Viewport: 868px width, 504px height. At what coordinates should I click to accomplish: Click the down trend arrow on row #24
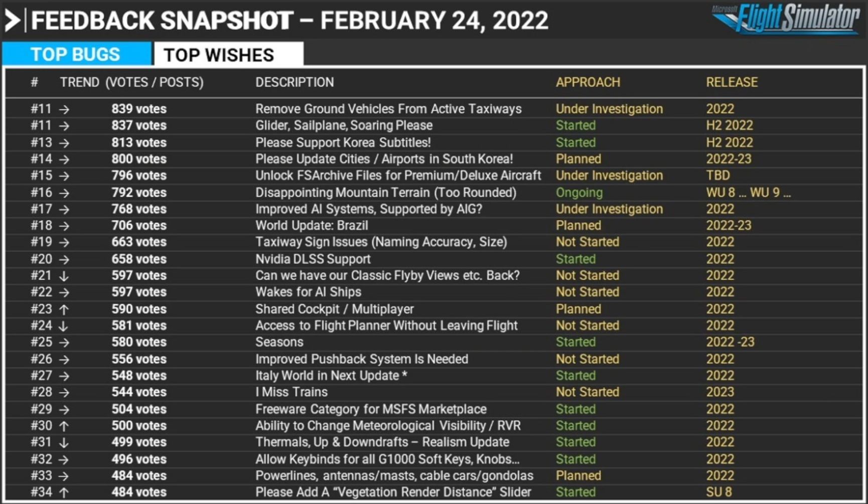coord(63,326)
